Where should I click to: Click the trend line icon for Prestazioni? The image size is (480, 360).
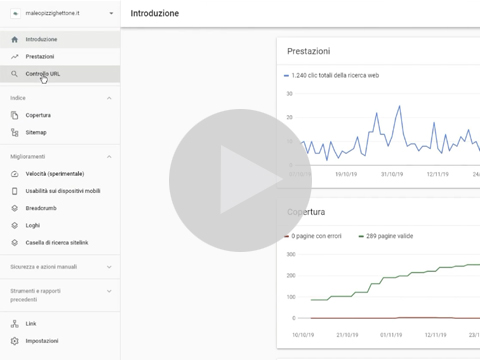14,57
